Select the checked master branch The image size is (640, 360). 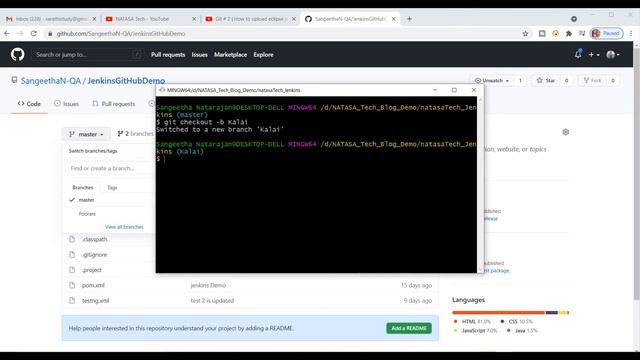pos(86,200)
